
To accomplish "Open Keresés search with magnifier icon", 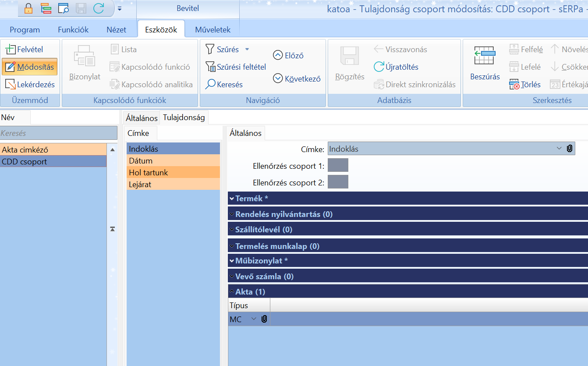I will click(x=210, y=85).
